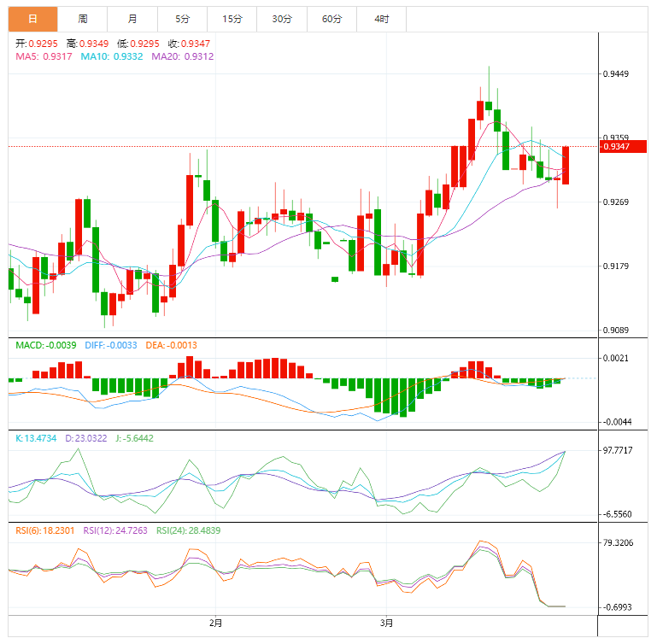The width and height of the screenshot is (657, 644).
Task: Click the RSI(24): 28.4839 label
Action: pyautogui.click(x=189, y=530)
